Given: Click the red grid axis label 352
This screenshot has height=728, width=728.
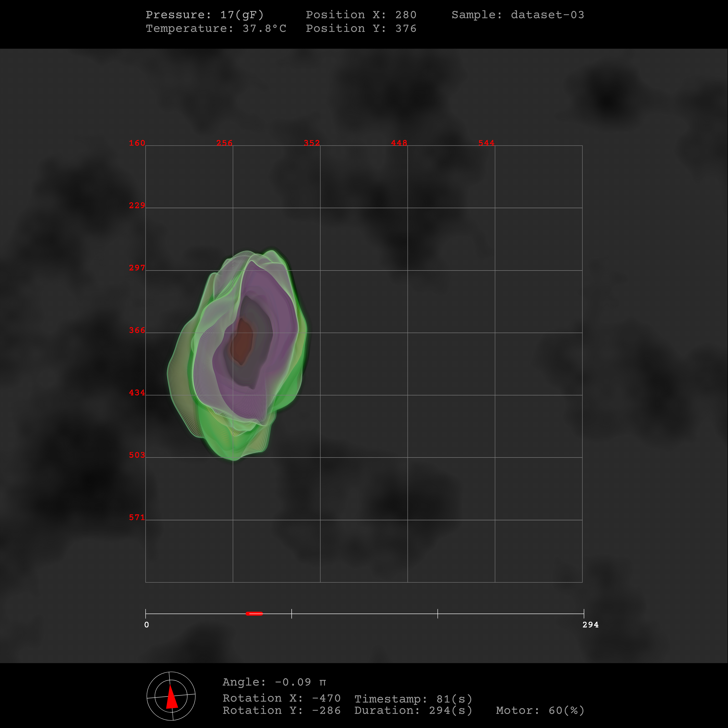Looking at the screenshot, I should pos(312,143).
